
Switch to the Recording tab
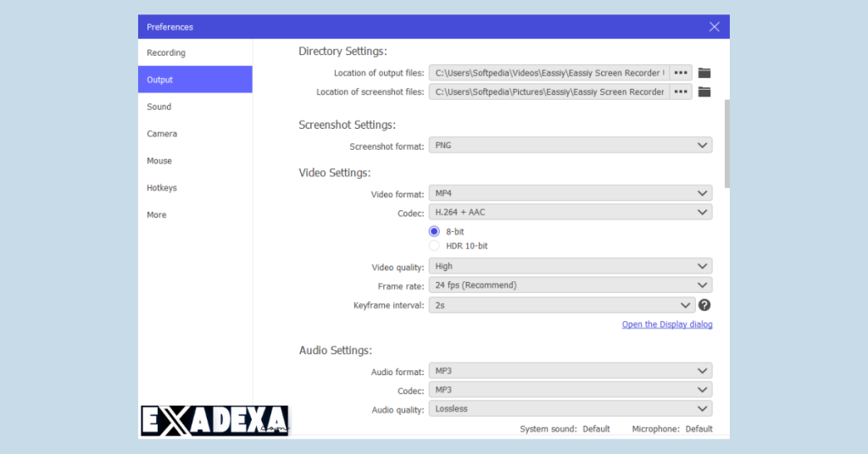pos(166,53)
